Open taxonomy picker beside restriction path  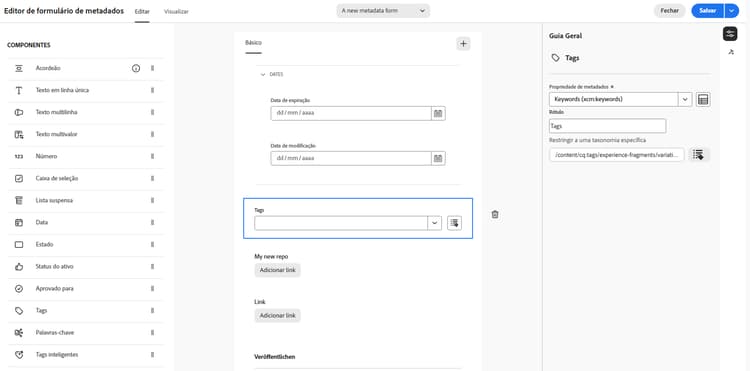699,154
